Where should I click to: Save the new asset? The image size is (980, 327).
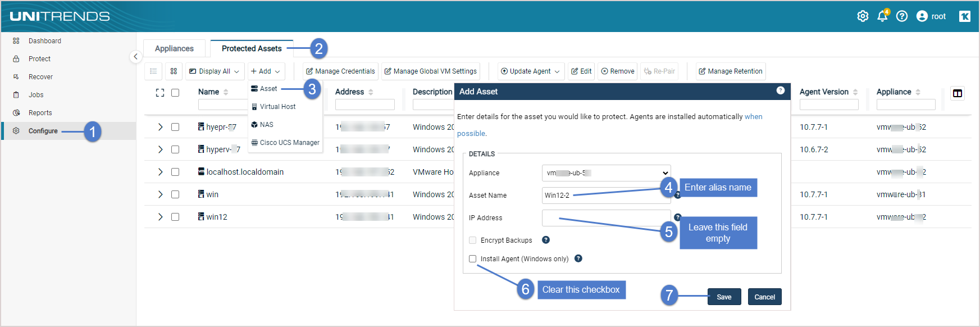724,297
